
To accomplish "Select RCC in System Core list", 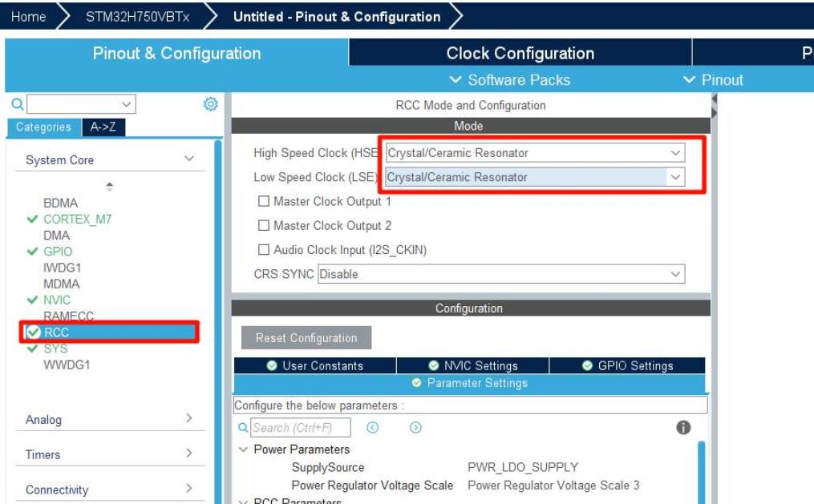I will click(110, 332).
